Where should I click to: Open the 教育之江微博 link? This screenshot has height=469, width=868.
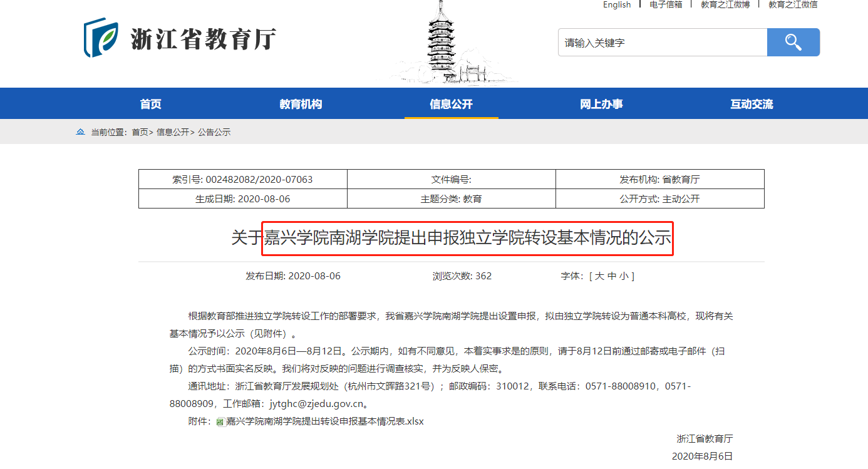pyautogui.click(x=725, y=5)
